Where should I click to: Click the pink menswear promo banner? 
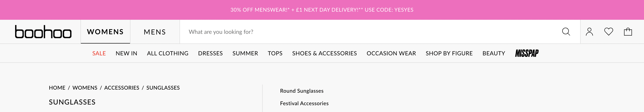pyautogui.click(x=322, y=10)
